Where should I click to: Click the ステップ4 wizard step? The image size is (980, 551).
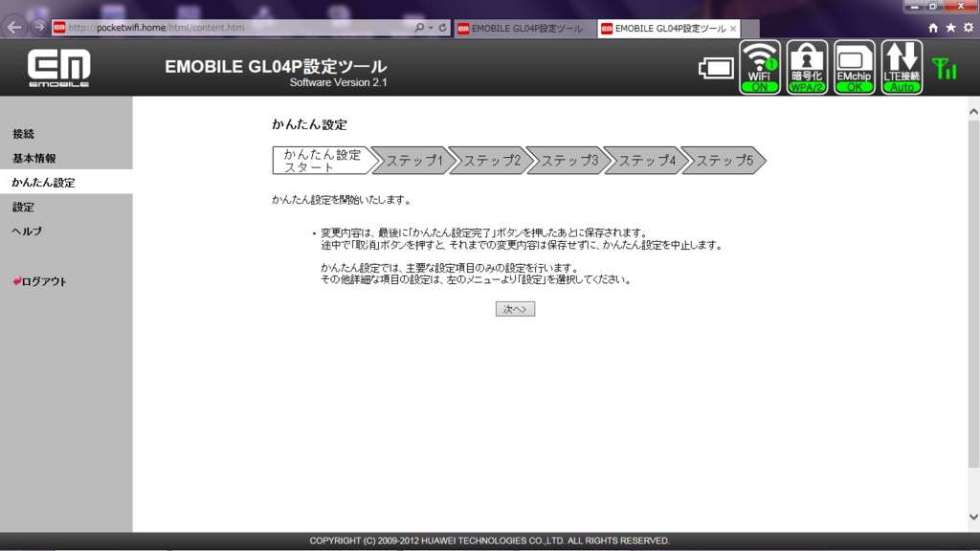click(646, 161)
